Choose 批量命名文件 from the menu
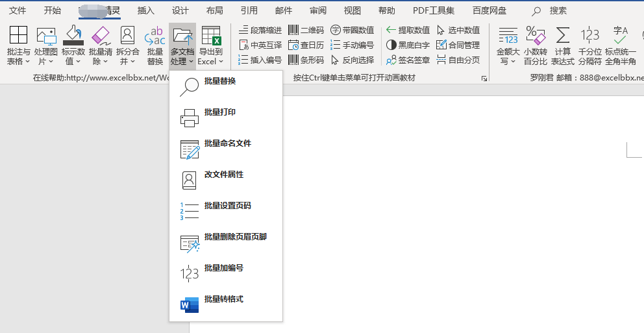Viewport: 644px width, 333px height. 227,143
